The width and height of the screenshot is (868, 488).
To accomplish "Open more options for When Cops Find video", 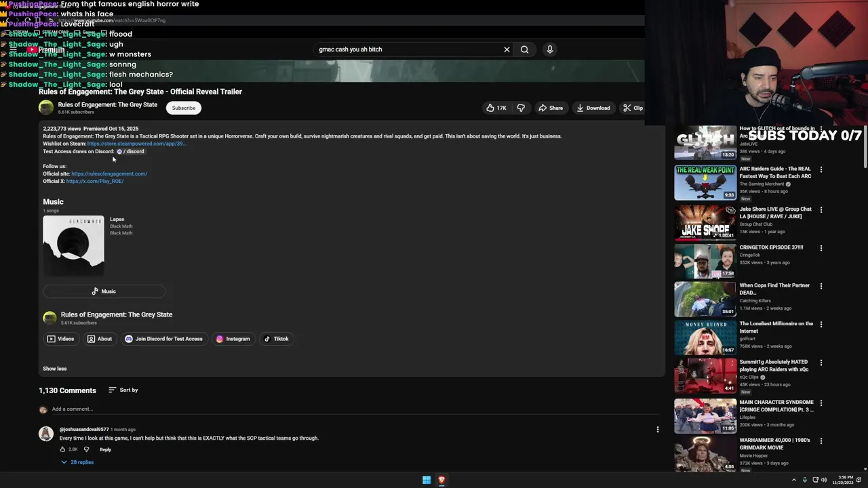I will coord(821,286).
